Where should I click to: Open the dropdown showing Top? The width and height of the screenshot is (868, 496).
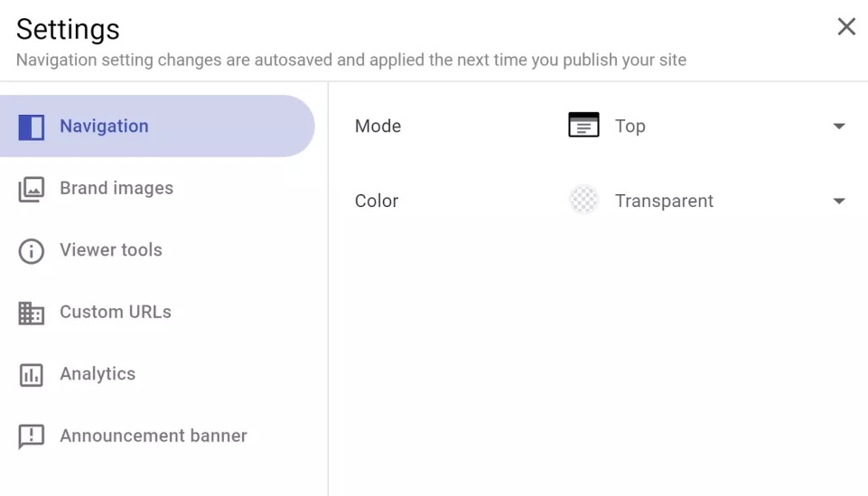[705, 126]
